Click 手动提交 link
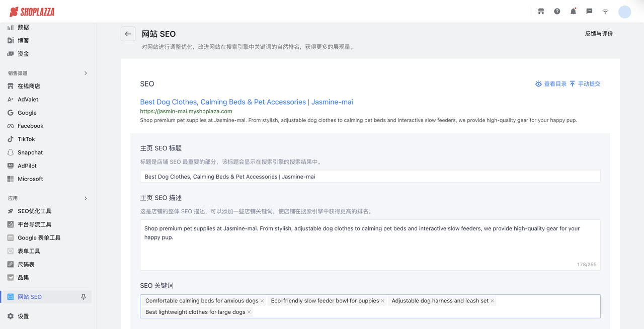This screenshot has width=644, height=329. pos(585,84)
